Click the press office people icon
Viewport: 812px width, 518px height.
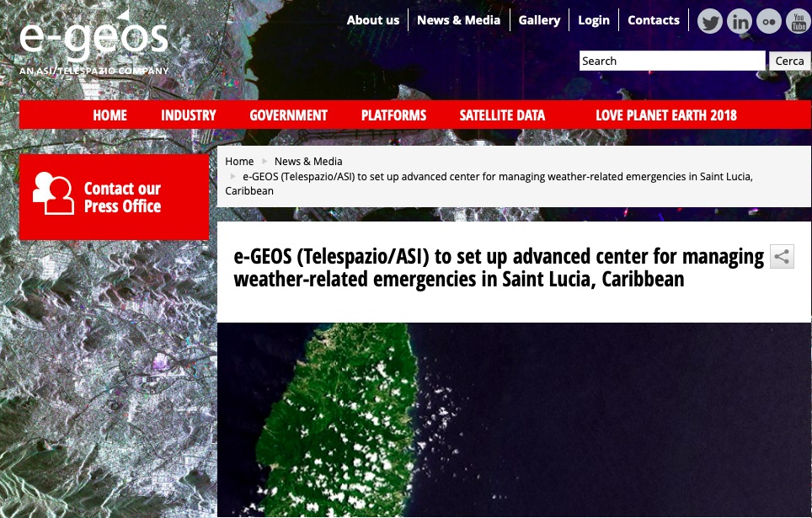coord(53,193)
